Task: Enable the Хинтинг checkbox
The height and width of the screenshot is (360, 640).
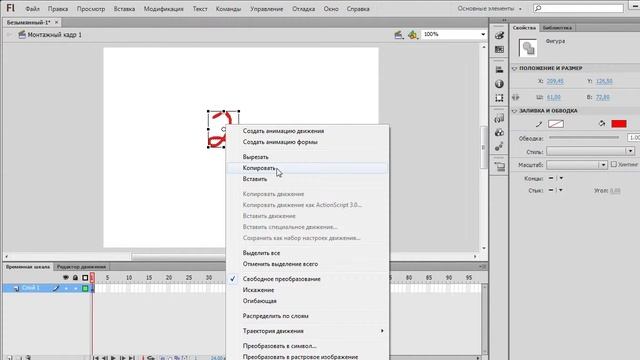Action: tap(613, 164)
